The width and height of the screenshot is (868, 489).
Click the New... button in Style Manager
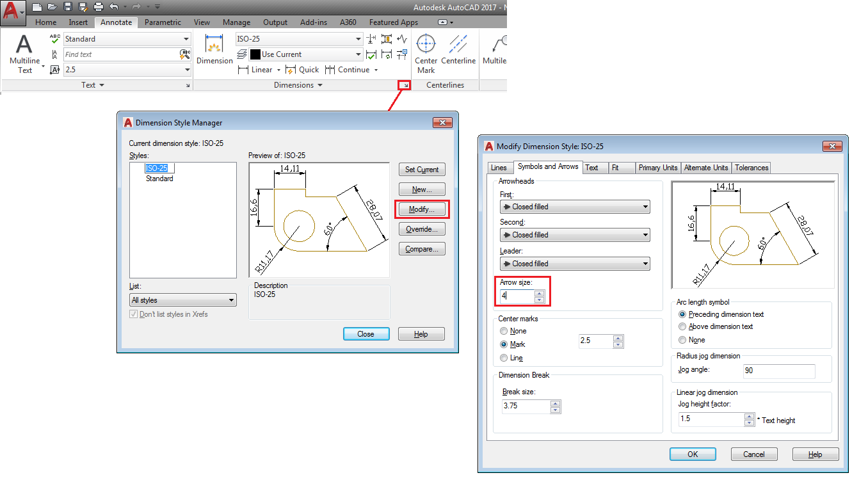(422, 189)
